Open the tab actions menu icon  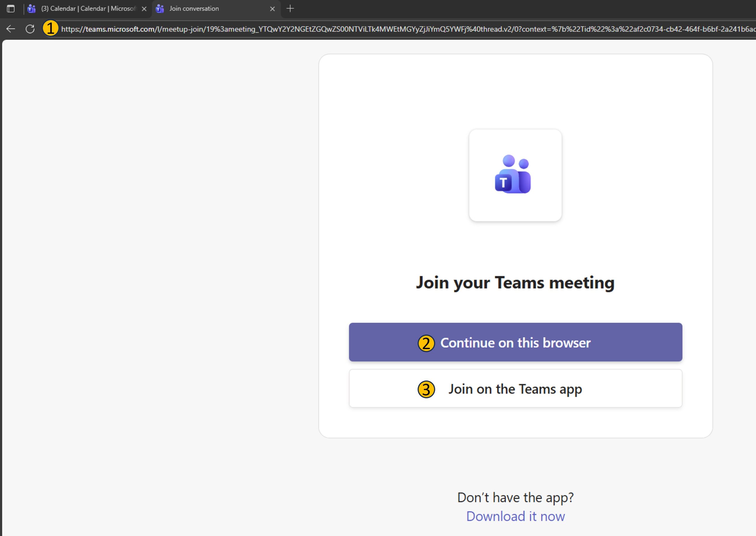(x=11, y=9)
